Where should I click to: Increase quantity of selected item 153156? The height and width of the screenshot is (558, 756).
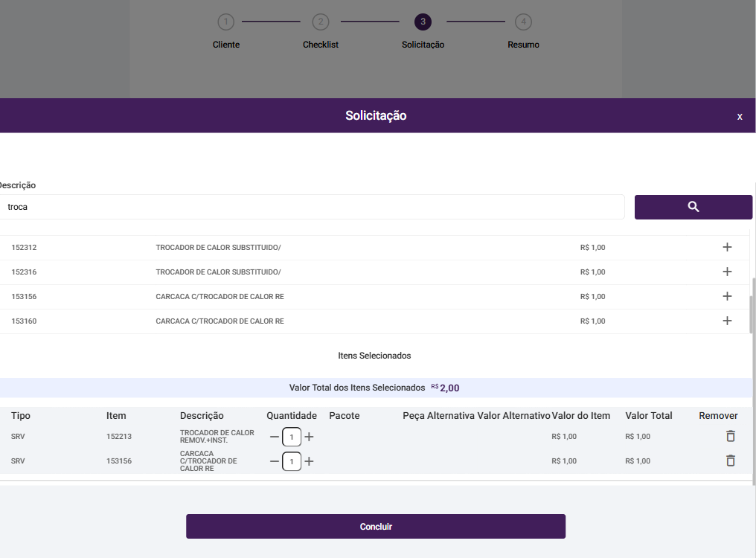click(x=310, y=461)
